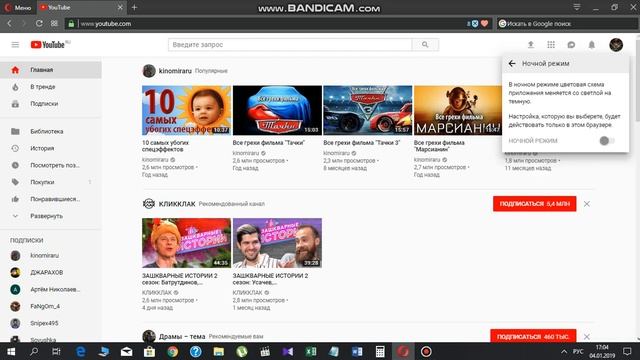Screen dimensions: 640x360
Task: Open the messages chat bubble icon
Action: tap(571, 44)
